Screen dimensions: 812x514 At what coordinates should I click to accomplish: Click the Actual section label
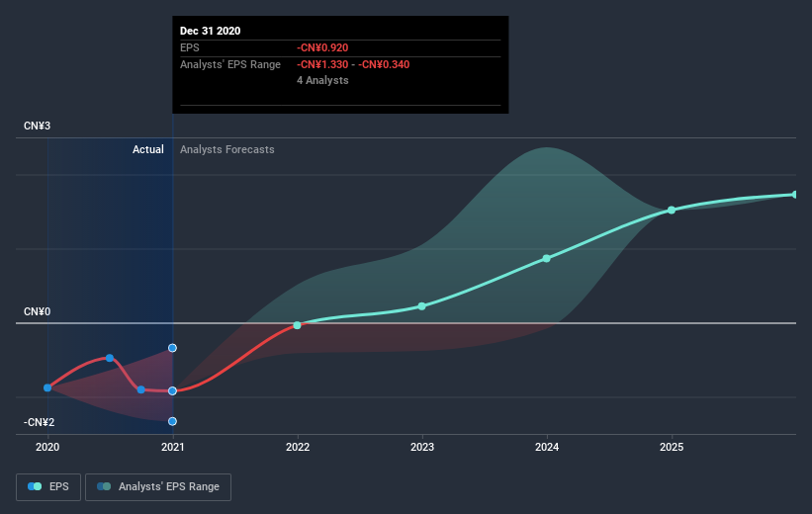coord(148,149)
